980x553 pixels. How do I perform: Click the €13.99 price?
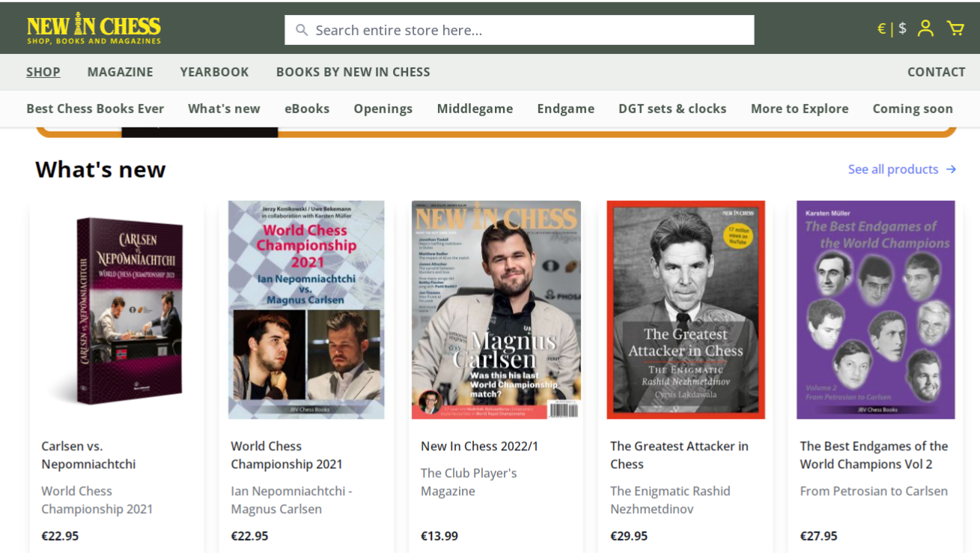[439, 536]
